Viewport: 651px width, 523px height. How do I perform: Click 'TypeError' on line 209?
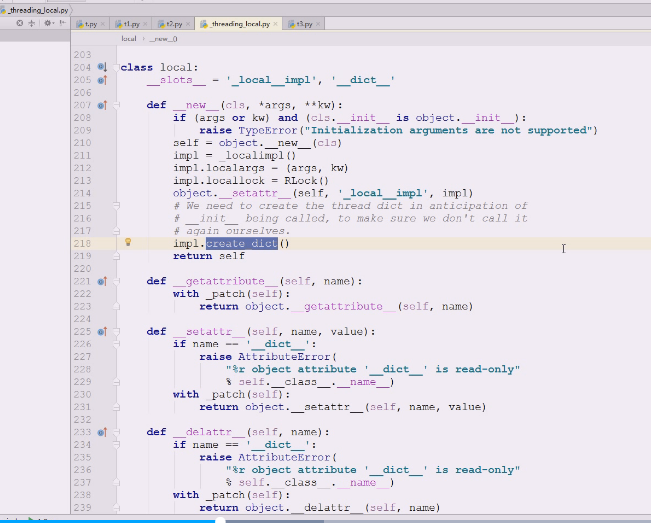268,130
